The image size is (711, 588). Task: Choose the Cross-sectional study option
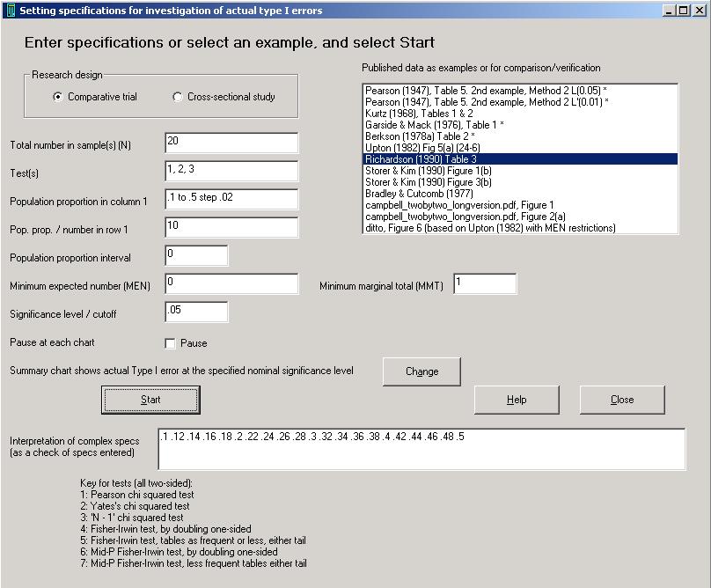(178, 97)
